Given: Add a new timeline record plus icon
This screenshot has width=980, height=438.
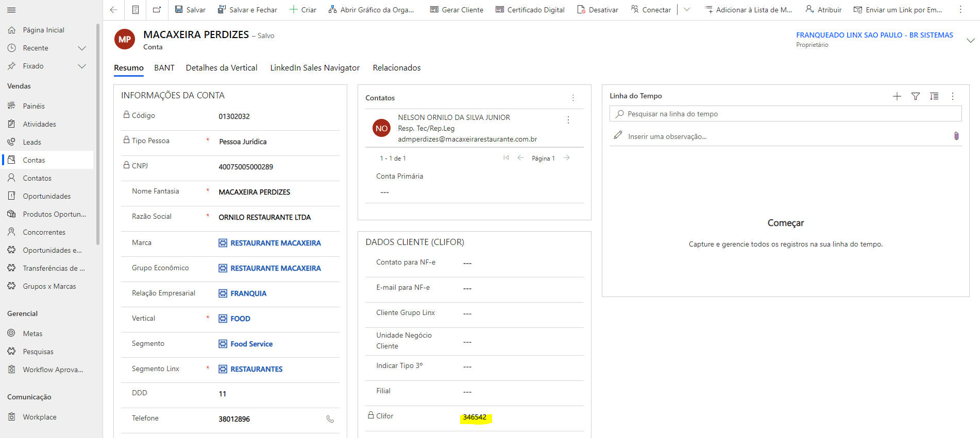Looking at the screenshot, I should click(897, 96).
